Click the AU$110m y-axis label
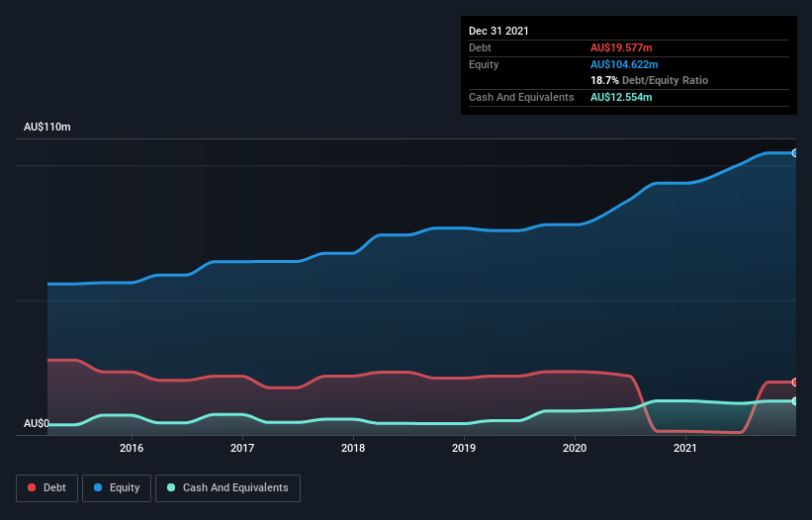Viewport: 812px width, 520px height. tap(47, 127)
